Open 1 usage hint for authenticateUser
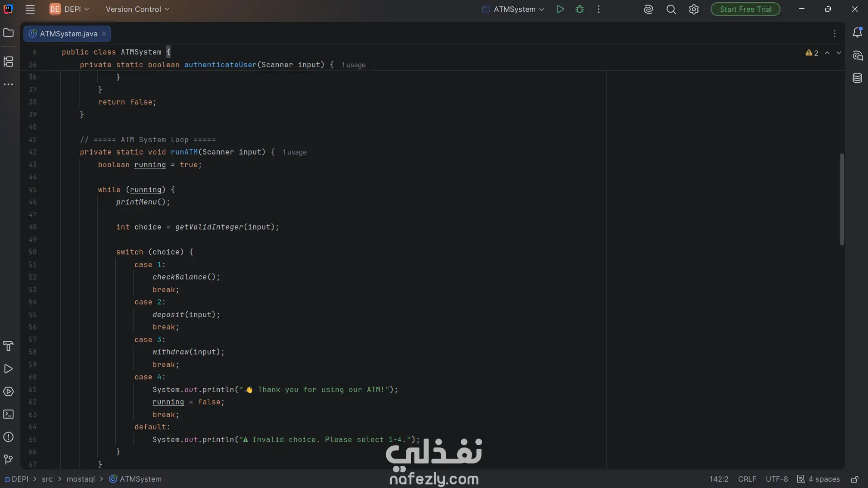868x488 pixels. (x=353, y=65)
